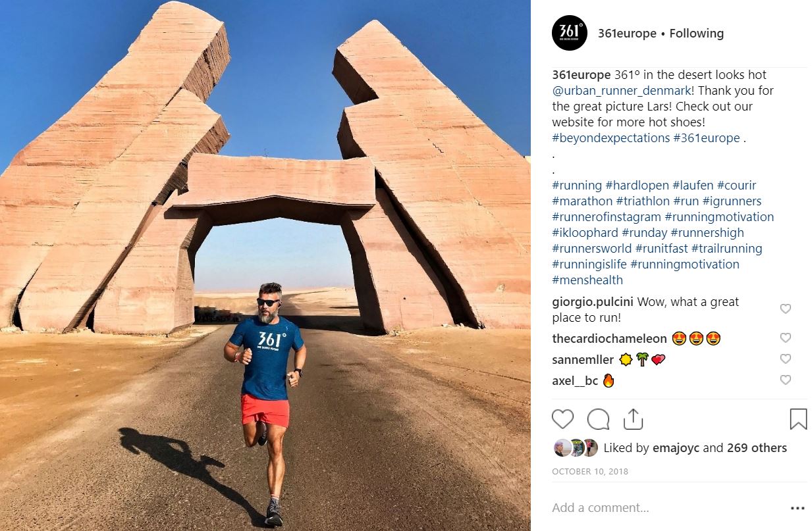Screen dimensions: 812x531
Task: Like sannemller's comment heart
Action: [x=785, y=359]
